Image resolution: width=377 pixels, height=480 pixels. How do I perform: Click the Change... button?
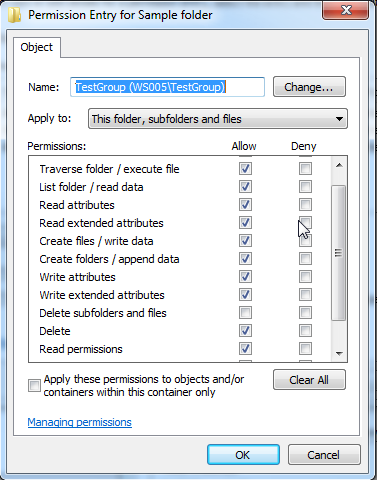309,87
